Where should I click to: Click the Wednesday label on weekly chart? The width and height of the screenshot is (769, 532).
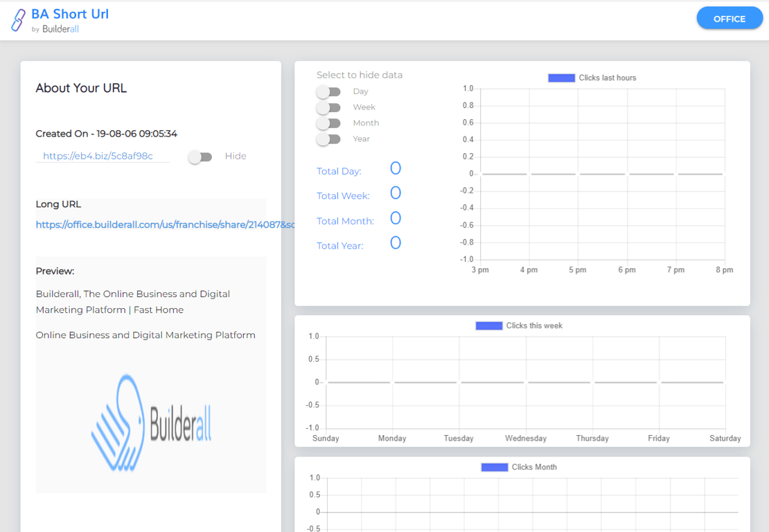(x=526, y=438)
